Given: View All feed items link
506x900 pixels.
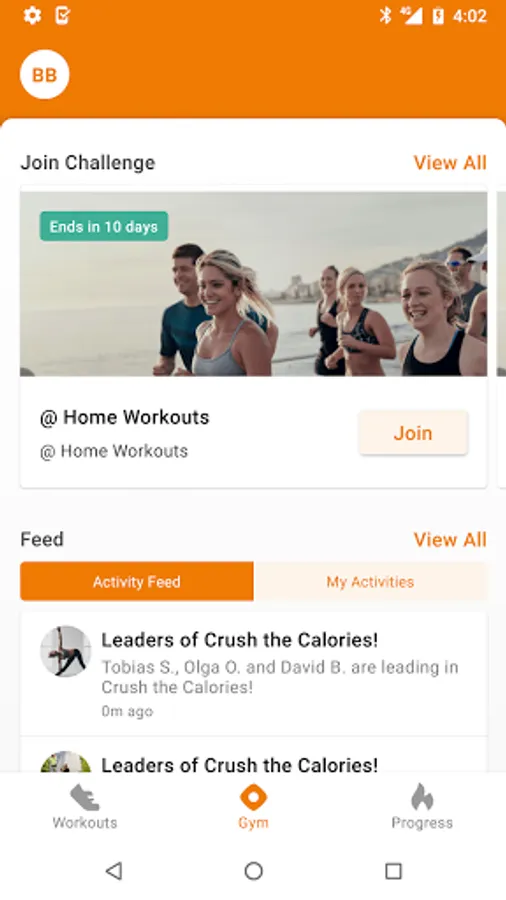Looking at the screenshot, I should pos(450,540).
